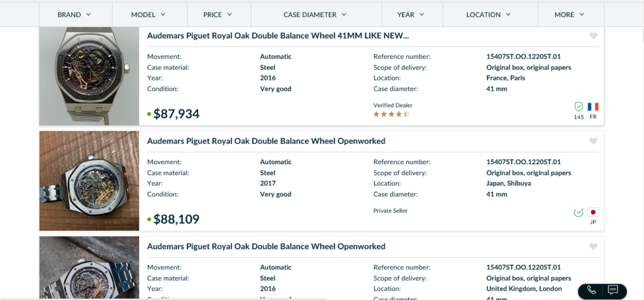The image size is (644, 300).
Task: Click the Japan flag icon
Action: coord(593,213)
